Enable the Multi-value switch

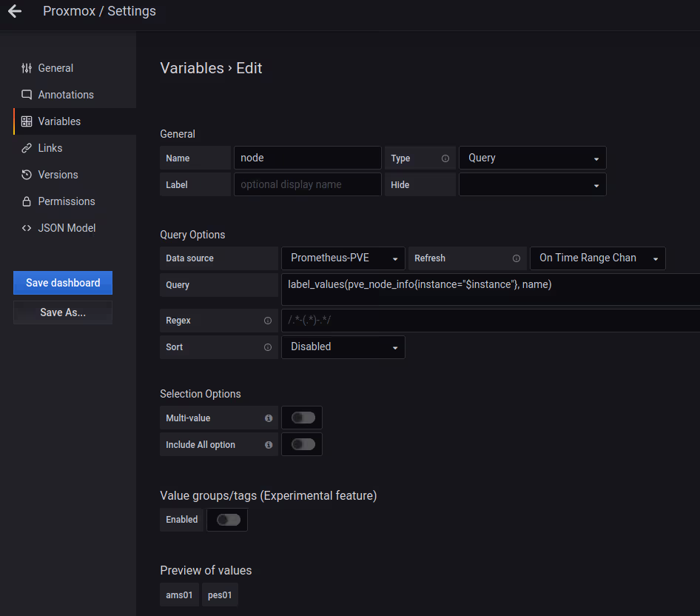(x=303, y=418)
